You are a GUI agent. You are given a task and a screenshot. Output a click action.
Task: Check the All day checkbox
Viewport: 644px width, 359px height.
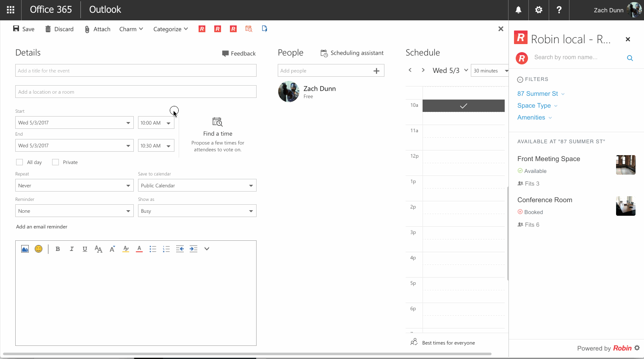(x=19, y=162)
